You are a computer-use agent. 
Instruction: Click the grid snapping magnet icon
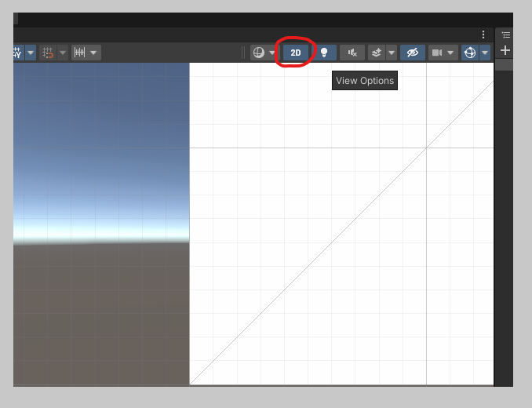(x=48, y=53)
